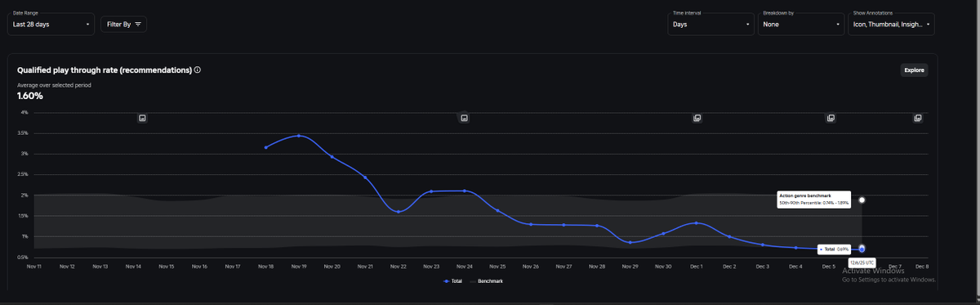Viewport: 980px width, 305px height.
Task: Click the Nov 29 data point on line
Action: pyautogui.click(x=630, y=242)
